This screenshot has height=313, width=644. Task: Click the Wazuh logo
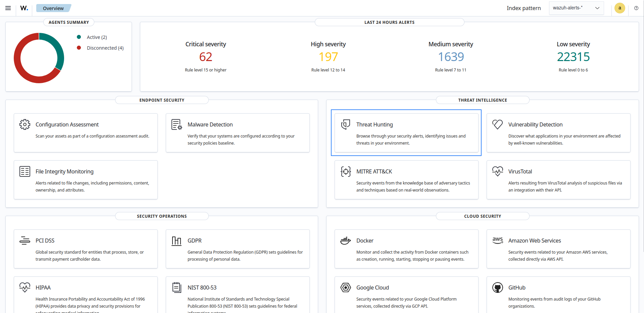coord(23,8)
